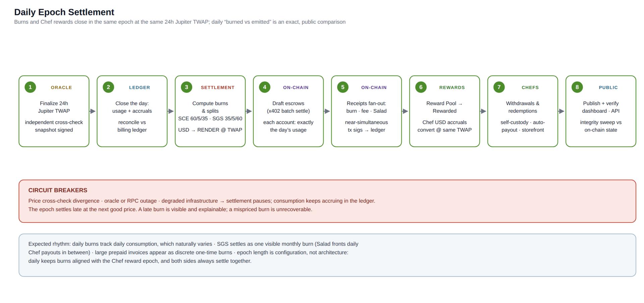
Task: Click the "Price cross-check divergence" line
Action: coord(202,201)
